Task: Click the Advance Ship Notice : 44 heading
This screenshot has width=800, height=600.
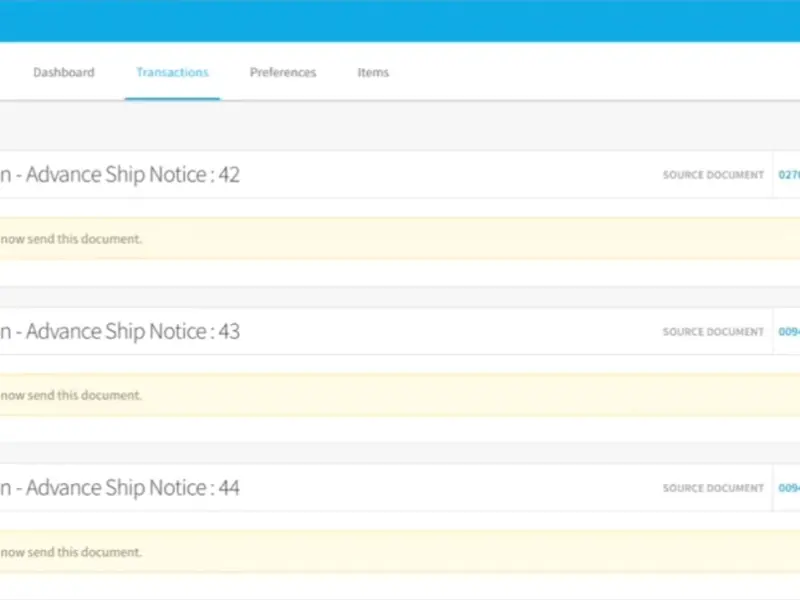Action: pyautogui.click(x=132, y=488)
